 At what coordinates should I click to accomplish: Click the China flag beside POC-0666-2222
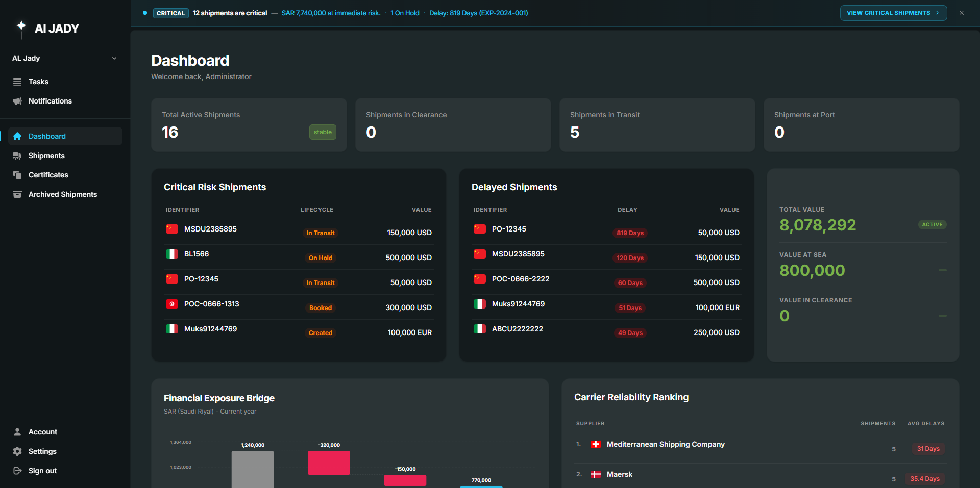[x=480, y=279]
